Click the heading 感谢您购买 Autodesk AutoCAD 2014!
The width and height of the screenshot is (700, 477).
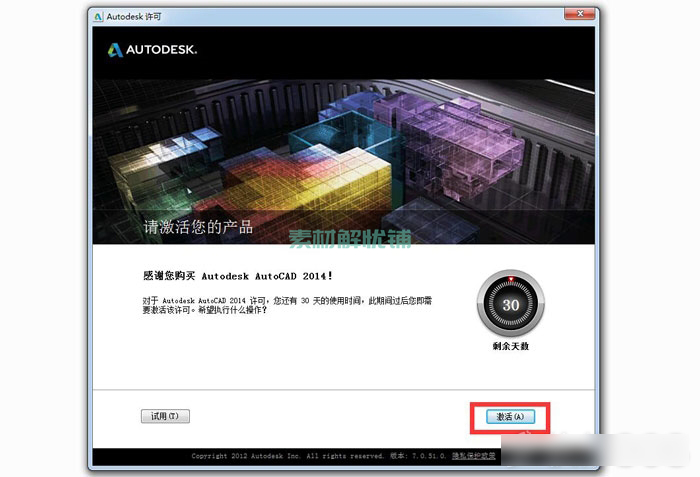(x=238, y=276)
